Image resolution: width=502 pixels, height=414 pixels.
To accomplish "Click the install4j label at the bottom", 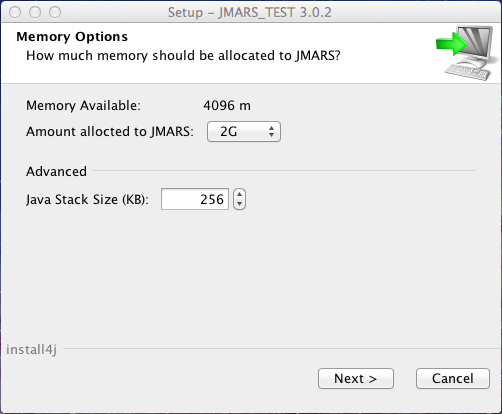I will pos(31,350).
